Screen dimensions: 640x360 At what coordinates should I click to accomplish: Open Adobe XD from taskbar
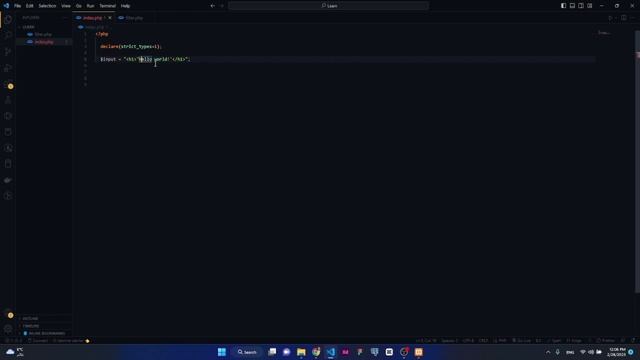click(x=345, y=352)
